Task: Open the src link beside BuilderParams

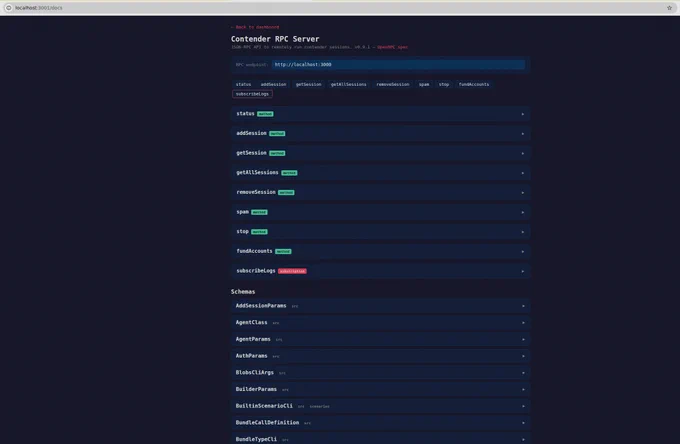Action: [x=285, y=390]
